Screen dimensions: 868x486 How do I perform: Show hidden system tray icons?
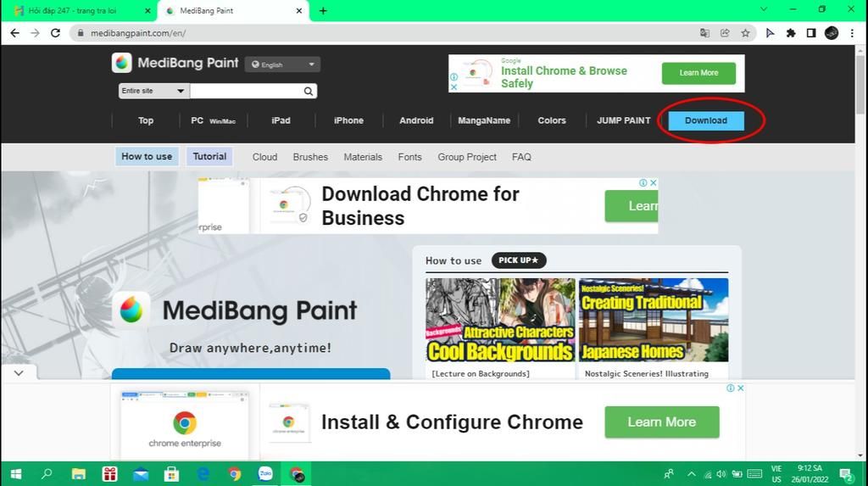[x=692, y=474]
